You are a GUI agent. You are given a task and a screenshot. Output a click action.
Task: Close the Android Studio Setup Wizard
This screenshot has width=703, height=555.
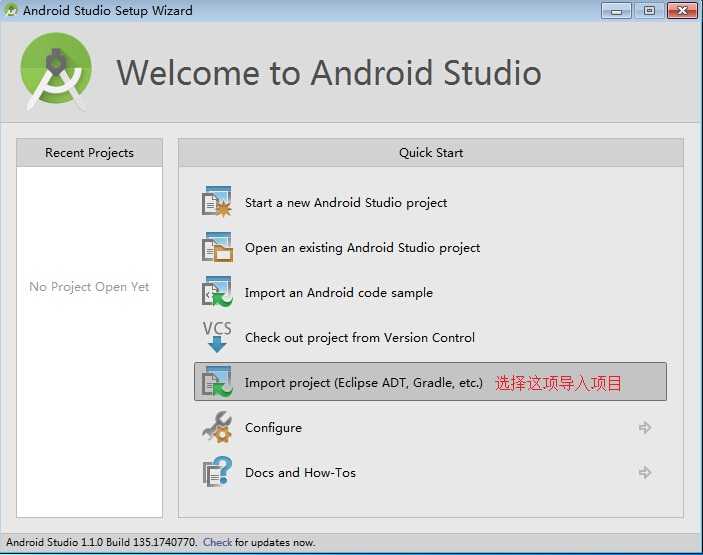coord(682,11)
